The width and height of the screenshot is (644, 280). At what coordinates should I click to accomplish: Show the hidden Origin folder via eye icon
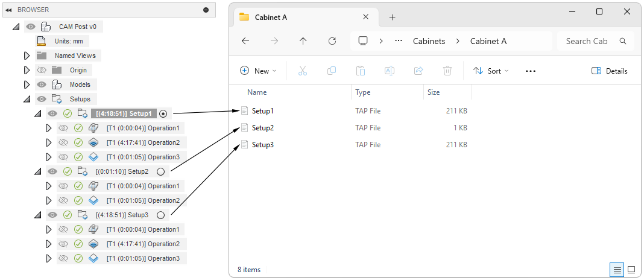(42, 70)
